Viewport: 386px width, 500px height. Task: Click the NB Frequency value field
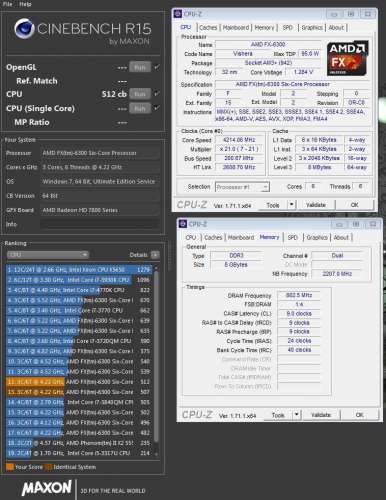(x=337, y=274)
